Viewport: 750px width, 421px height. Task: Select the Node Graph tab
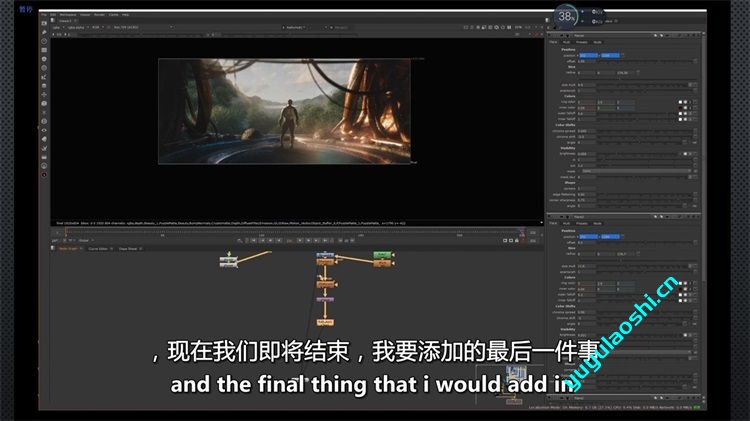(68, 249)
